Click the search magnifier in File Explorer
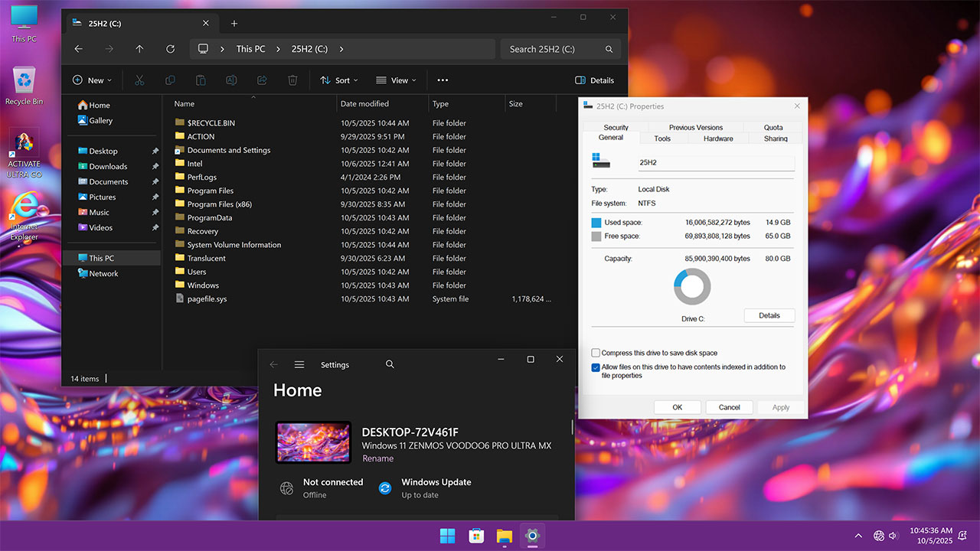This screenshot has height=551, width=980. tap(609, 49)
